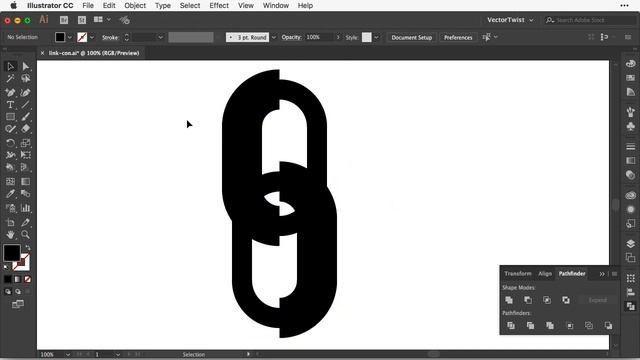Open artboard number dropdown
This screenshot has height=360, width=640.
(118, 354)
